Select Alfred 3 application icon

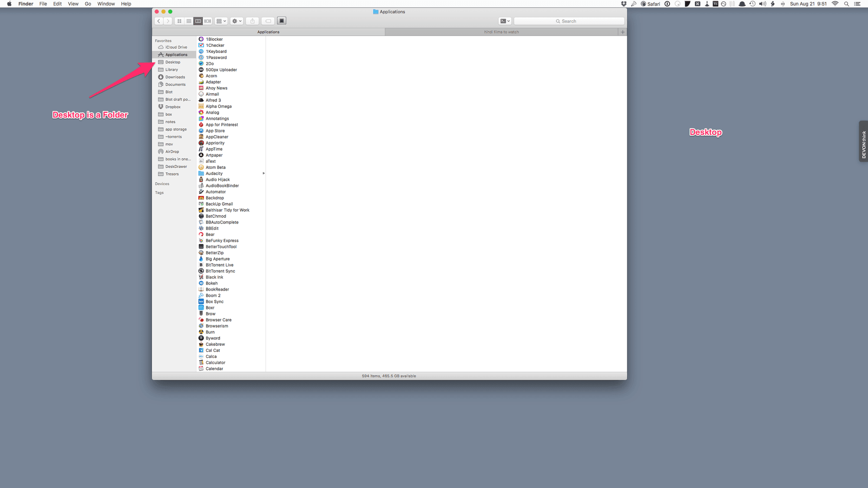click(201, 100)
